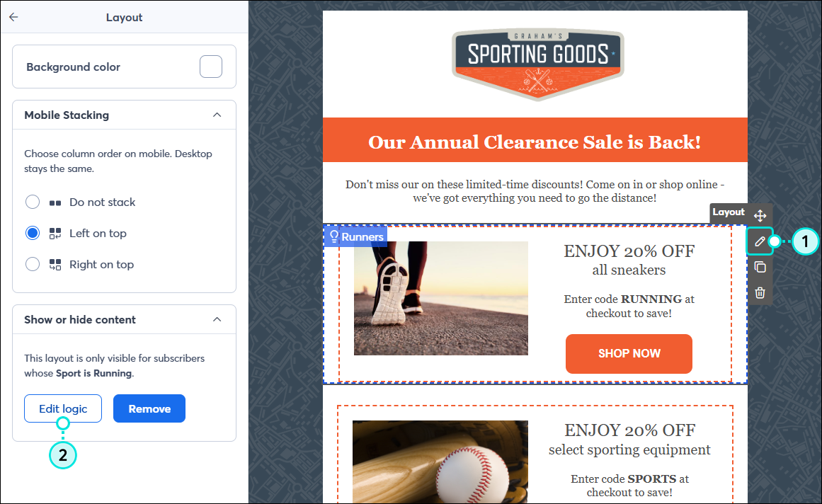Select the running shoe image
Viewport: 822px width, 504px height.
[x=441, y=298]
